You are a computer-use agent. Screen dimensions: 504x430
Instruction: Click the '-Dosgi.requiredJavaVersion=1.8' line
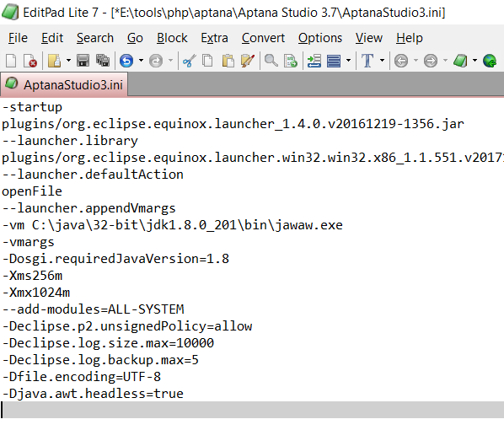(x=115, y=259)
